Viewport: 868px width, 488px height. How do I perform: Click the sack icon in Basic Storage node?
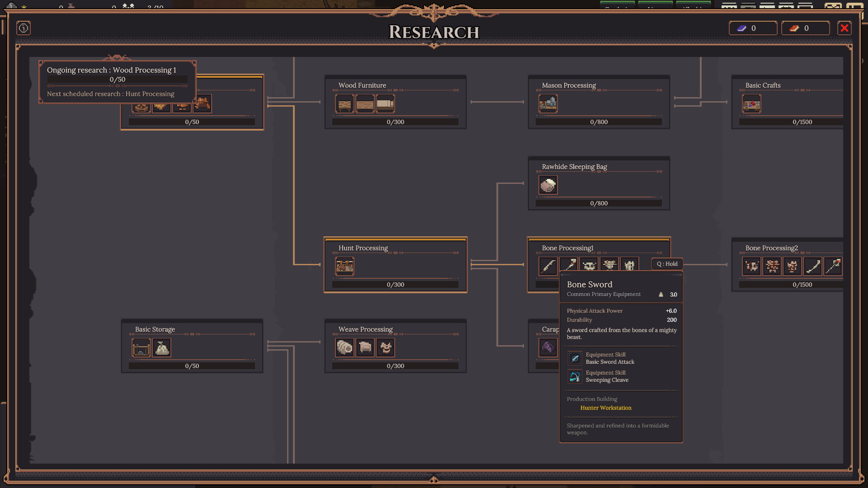[x=161, y=347]
